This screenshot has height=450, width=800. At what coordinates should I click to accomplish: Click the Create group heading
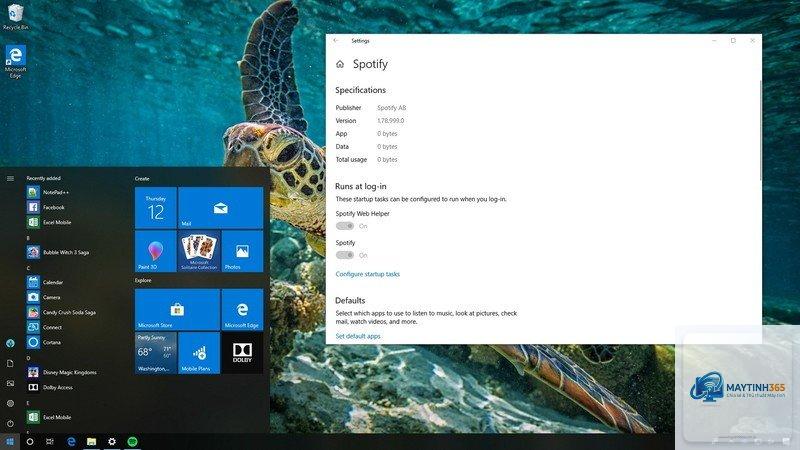pos(142,179)
